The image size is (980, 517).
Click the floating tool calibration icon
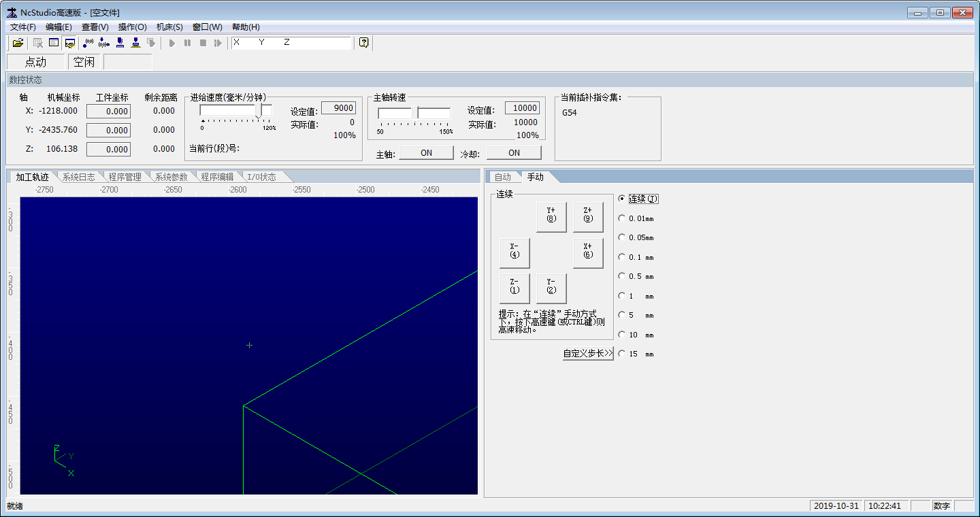[x=120, y=43]
